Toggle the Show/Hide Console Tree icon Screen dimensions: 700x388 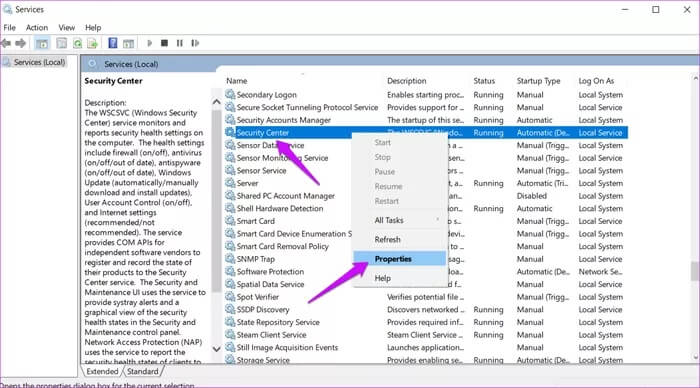click(42, 43)
